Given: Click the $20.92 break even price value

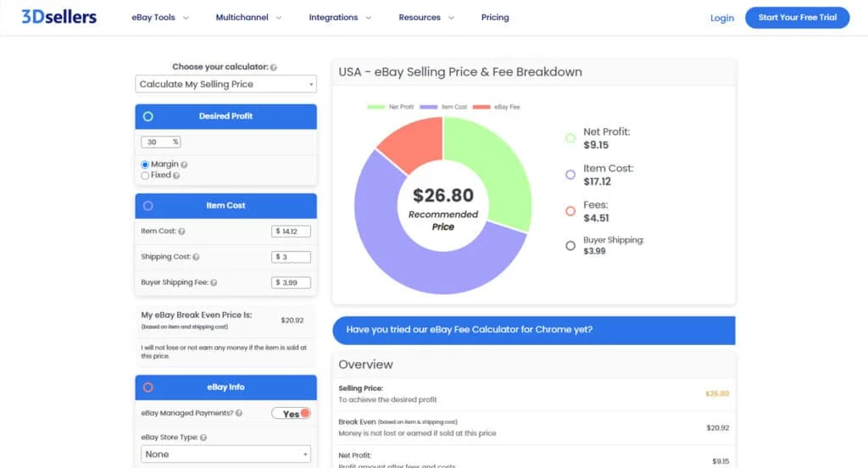Looking at the screenshot, I should (x=292, y=320).
